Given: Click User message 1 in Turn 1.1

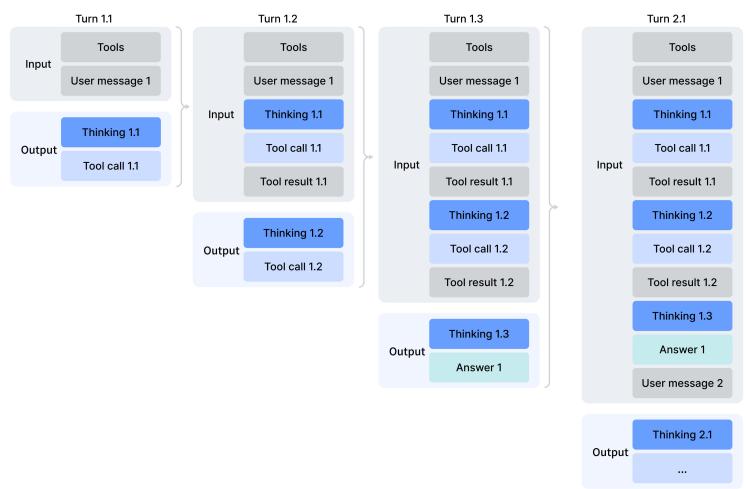Looking at the screenshot, I should (110, 81).
